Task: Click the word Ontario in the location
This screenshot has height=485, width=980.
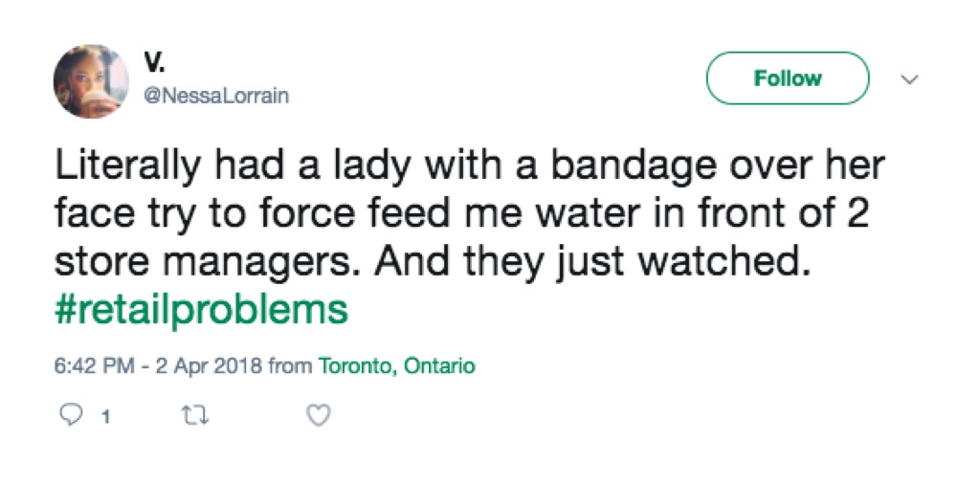Action: 439,366
